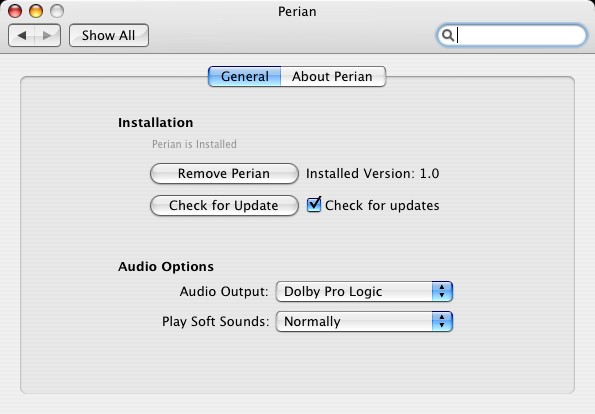Click the Perian is Installed status text
This screenshot has height=414, width=595.
click(x=194, y=144)
